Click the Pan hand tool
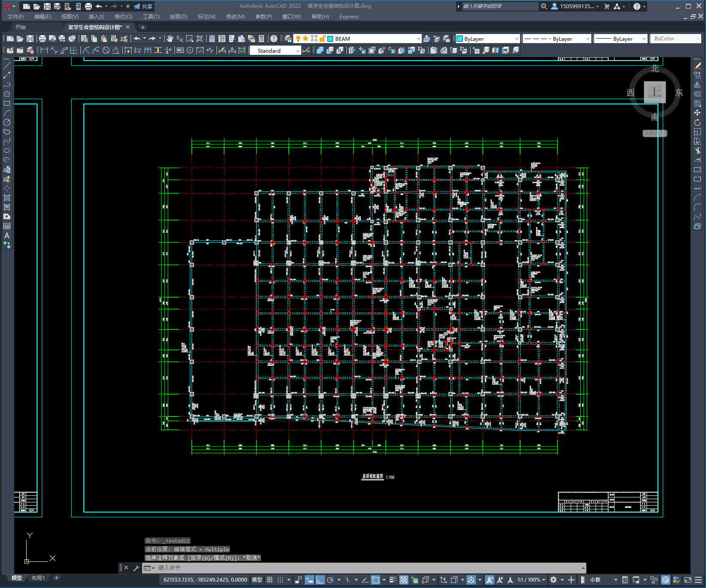 170,39
